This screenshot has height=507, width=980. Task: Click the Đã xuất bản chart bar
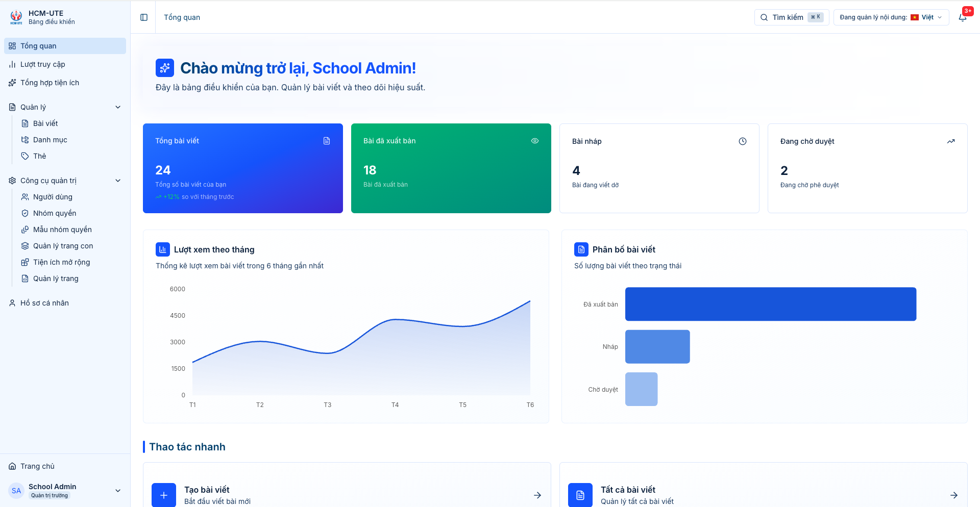[x=771, y=304]
